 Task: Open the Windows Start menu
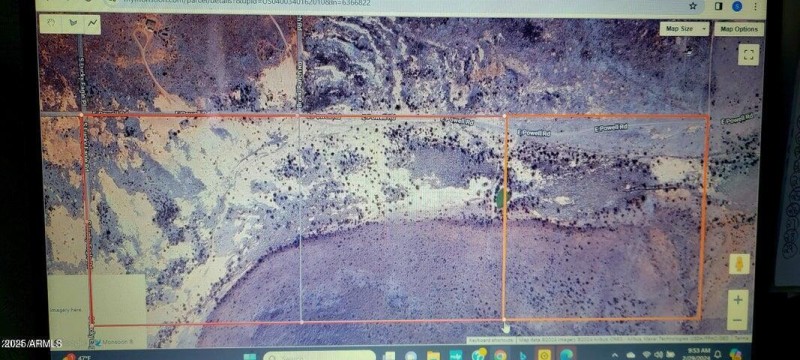249,356
